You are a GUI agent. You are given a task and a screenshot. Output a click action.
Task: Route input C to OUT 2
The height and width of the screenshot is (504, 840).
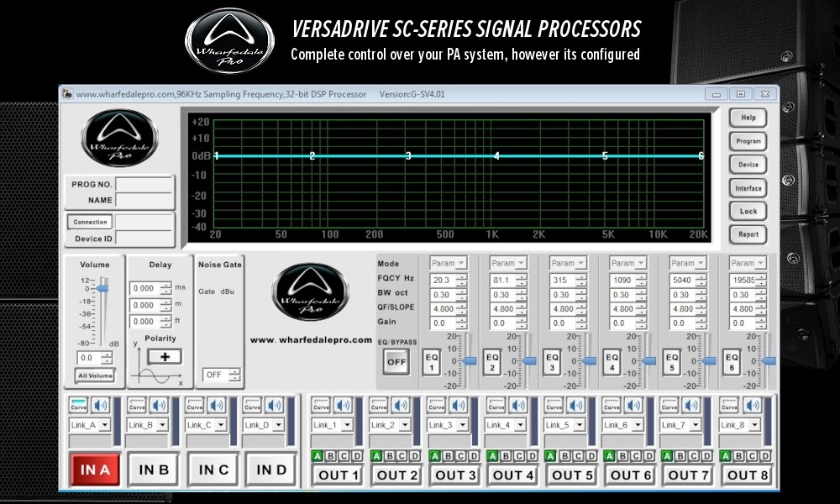point(402,456)
